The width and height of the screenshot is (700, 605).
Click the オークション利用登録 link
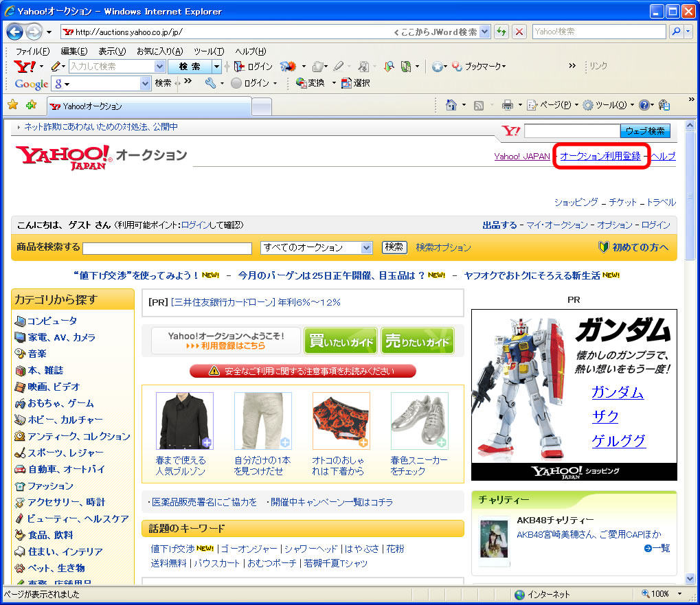tap(600, 156)
